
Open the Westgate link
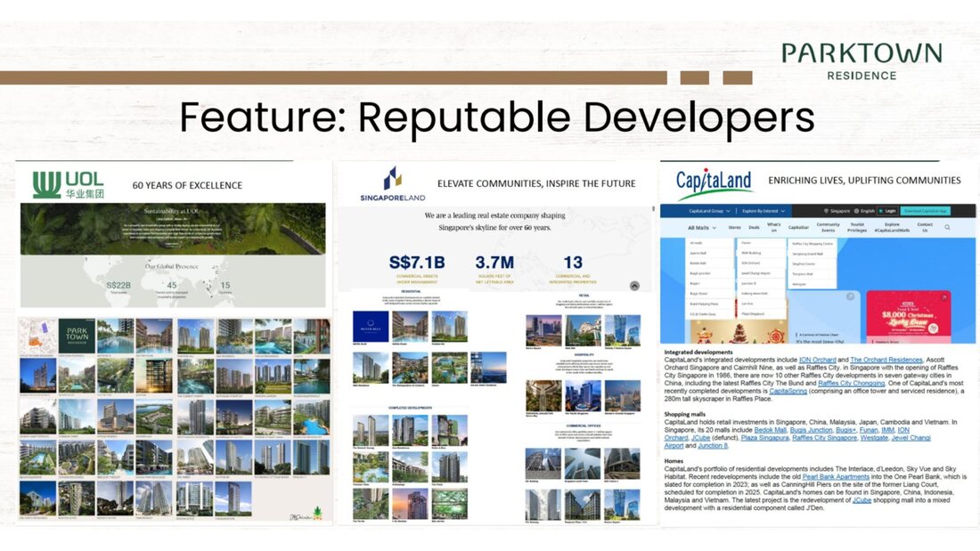point(874,438)
